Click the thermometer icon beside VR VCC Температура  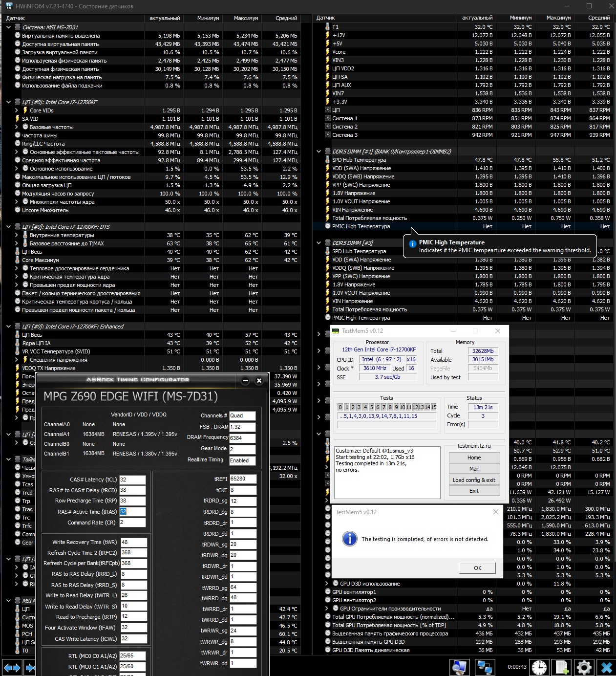click(18, 351)
